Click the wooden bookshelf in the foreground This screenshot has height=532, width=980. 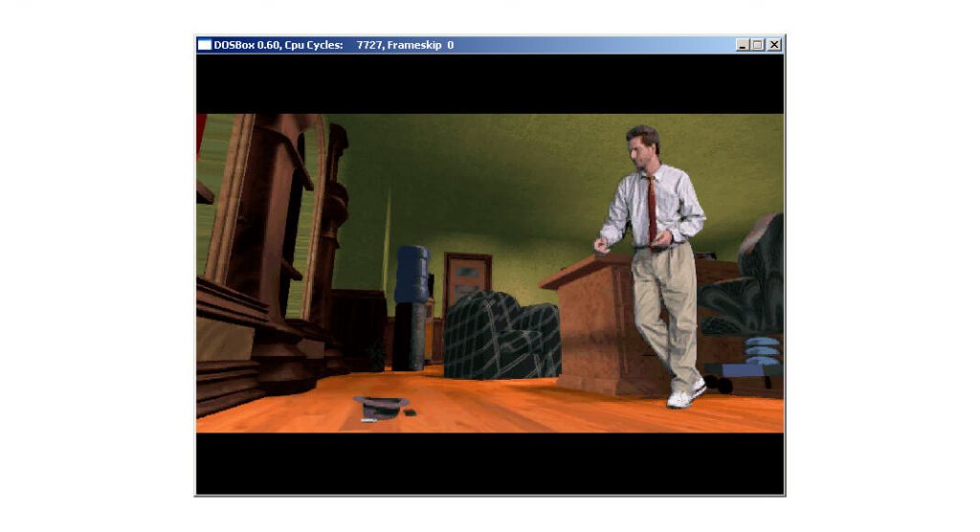(269, 262)
